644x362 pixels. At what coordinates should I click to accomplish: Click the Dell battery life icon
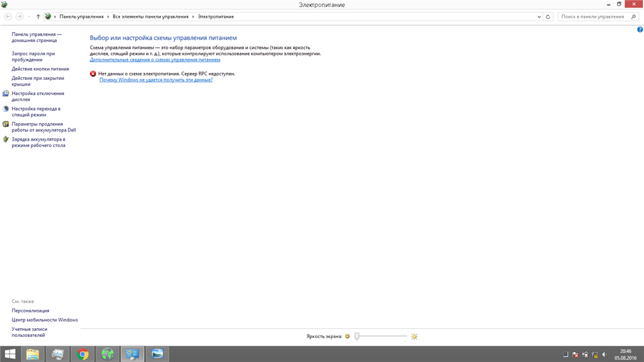(6, 124)
